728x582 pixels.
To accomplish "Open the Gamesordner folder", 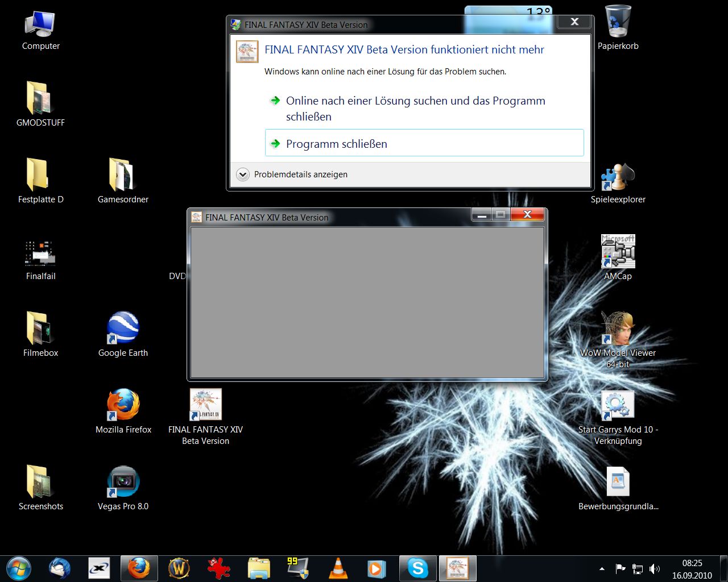I will tap(123, 181).
